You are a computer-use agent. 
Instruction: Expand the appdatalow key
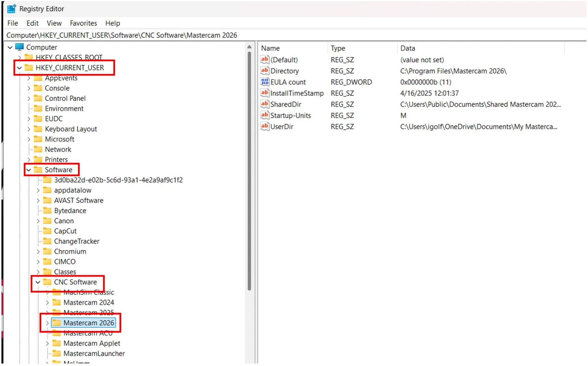[38, 190]
